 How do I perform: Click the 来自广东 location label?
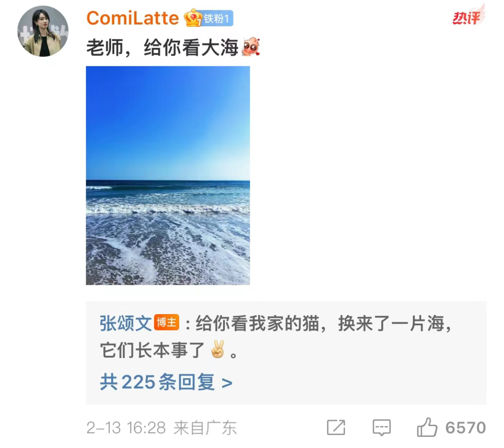coord(205,428)
